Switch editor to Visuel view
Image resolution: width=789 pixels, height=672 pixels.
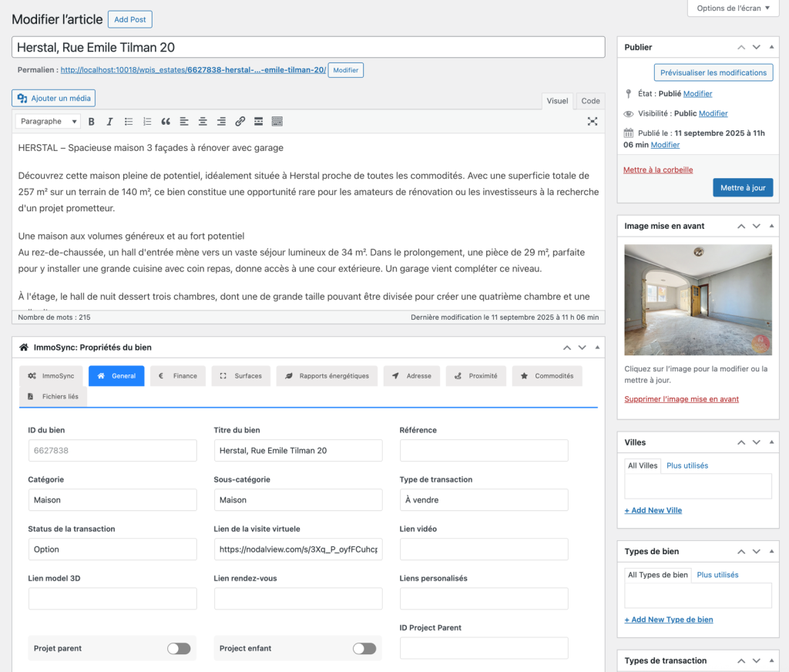coord(557,101)
